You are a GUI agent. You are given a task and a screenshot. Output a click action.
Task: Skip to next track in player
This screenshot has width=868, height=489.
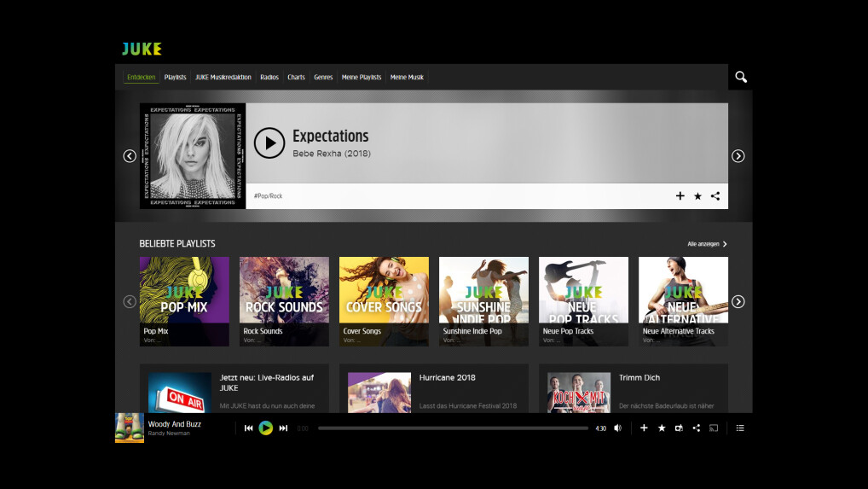pyautogui.click(x=283, y=428)
